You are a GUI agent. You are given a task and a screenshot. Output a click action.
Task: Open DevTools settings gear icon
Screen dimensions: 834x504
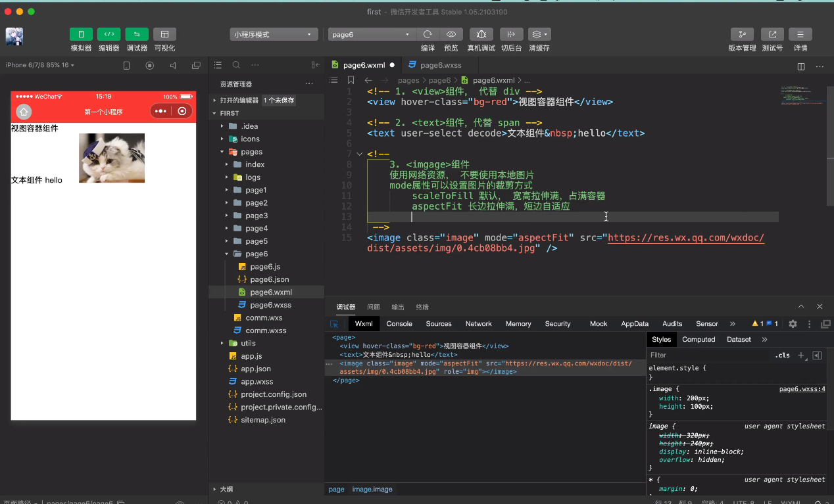point(793,324)
